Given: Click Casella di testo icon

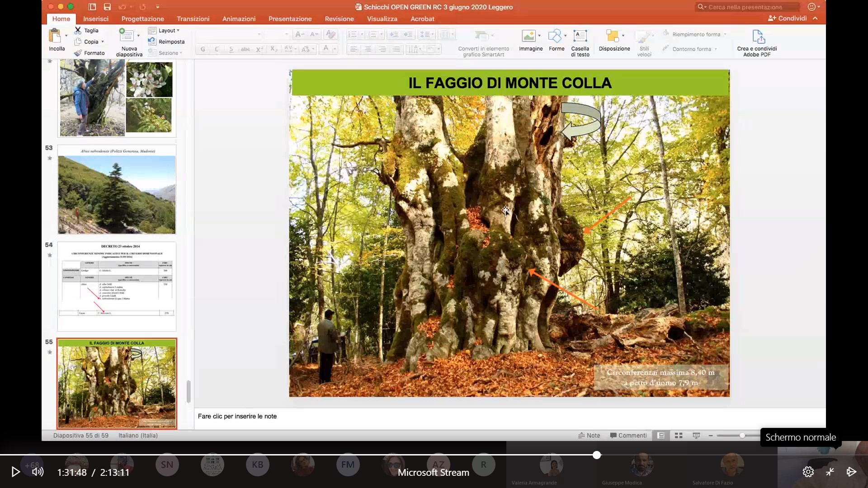Looking at the screenshot, I should pos(580,36).
